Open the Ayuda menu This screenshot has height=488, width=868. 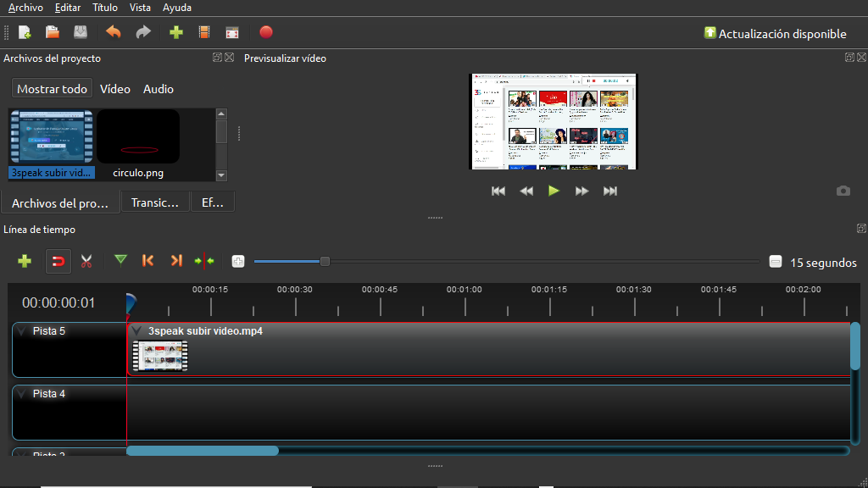[177, 8]
